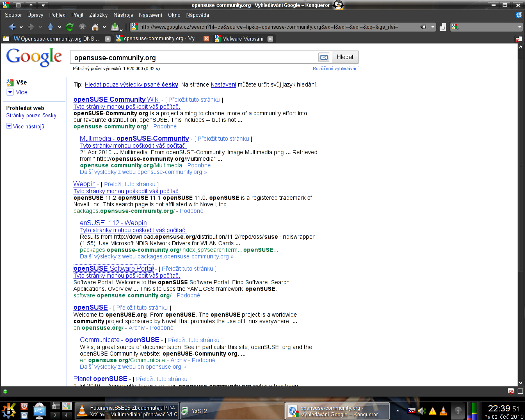This screenshot has height=420, width=525.
Task: Switch to YaST2 taskbar window
Action: point(231,411)
